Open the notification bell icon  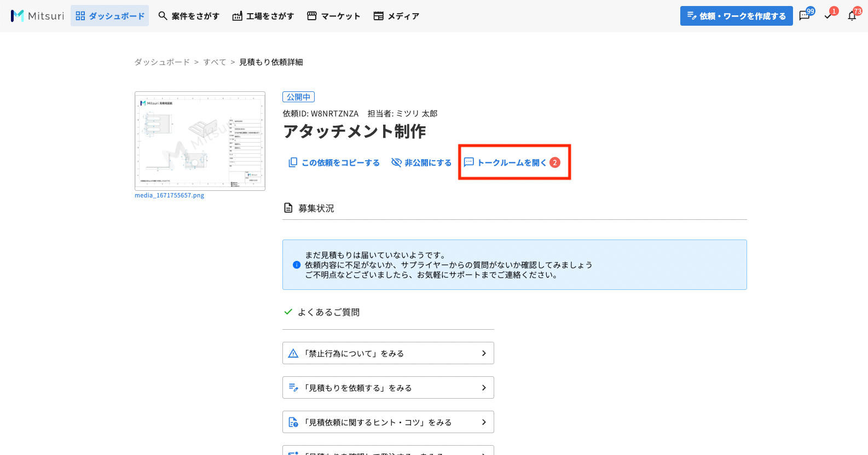[853, 16]
